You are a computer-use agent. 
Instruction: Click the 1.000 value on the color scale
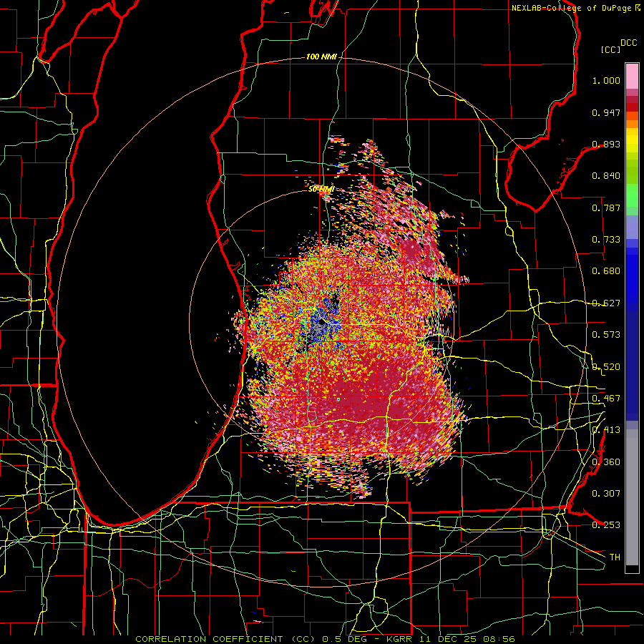(606, 80)
